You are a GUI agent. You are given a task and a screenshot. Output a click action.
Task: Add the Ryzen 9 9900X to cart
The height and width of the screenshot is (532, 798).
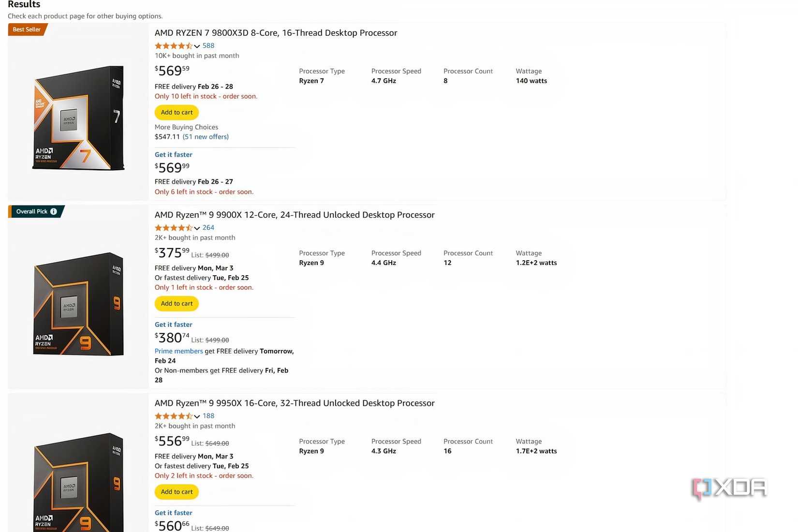pyautogui.click(x=177, y=304)
